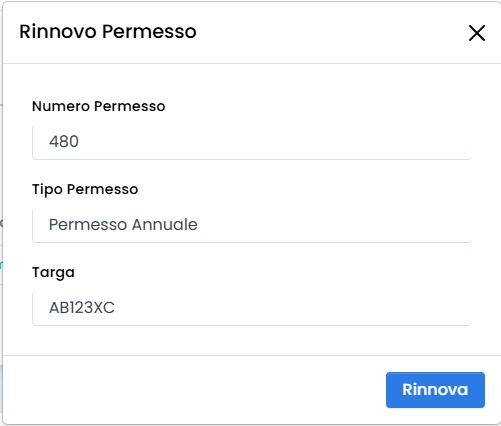Place cursor after AB123XC in Targa field
The image size is (501, 426).
click(115, 307)
